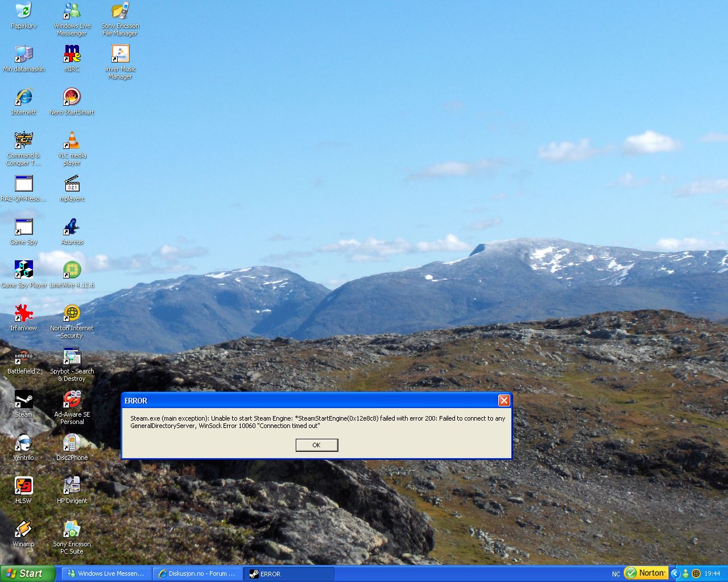
Task: Open Norton Internet Security globe tray icon
Action: pyautogui.click(x=696, y=573)
